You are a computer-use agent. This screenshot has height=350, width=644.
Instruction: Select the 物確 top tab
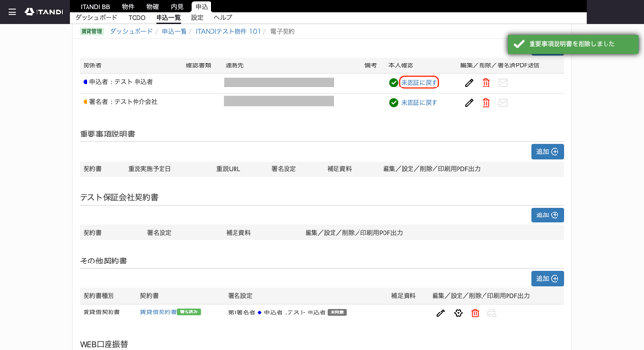pos(153,6)
